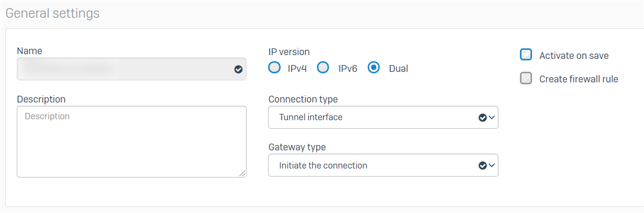Select the IPv4 radio button

tap(274, 67)
